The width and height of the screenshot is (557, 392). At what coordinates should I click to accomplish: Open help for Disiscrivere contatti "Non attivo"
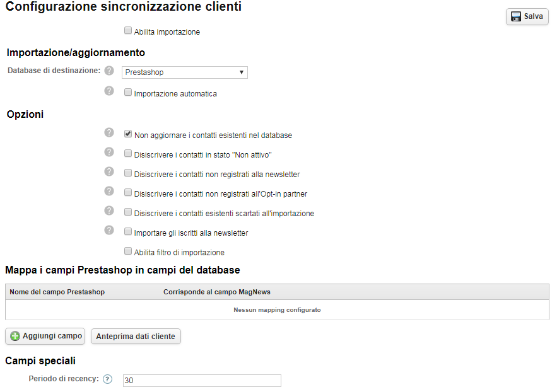tap(109, 152)
